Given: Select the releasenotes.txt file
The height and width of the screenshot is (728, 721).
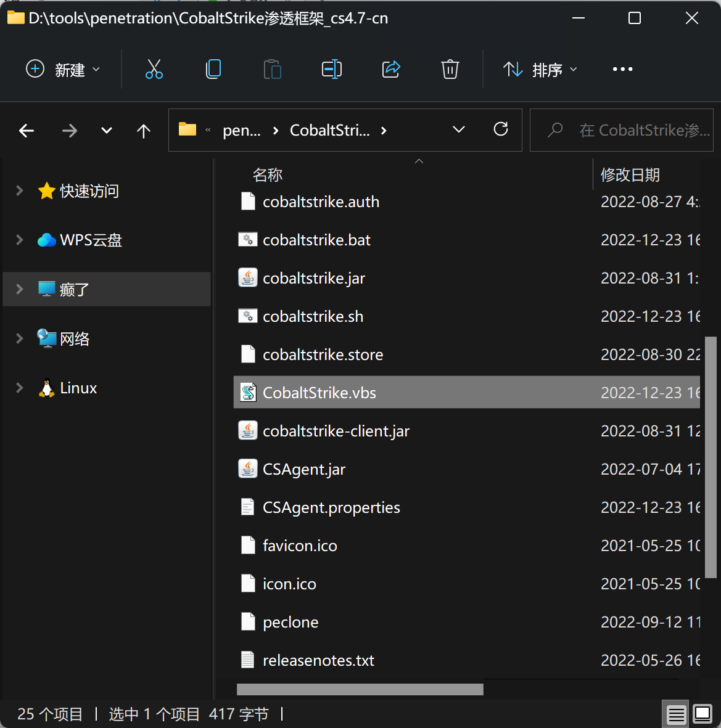Looking at the screenshot, I should [x=318, y=660].
